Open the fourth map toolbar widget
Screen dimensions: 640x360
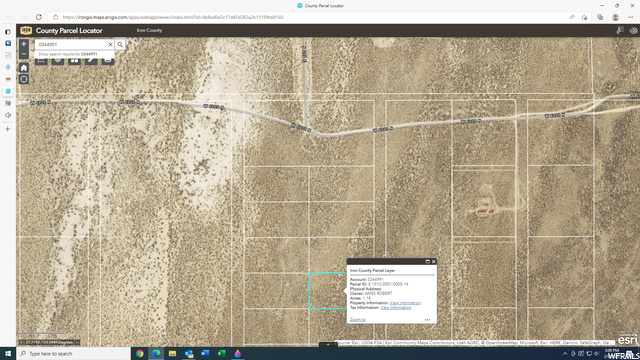pyautogui.click(x=91, y=61)
